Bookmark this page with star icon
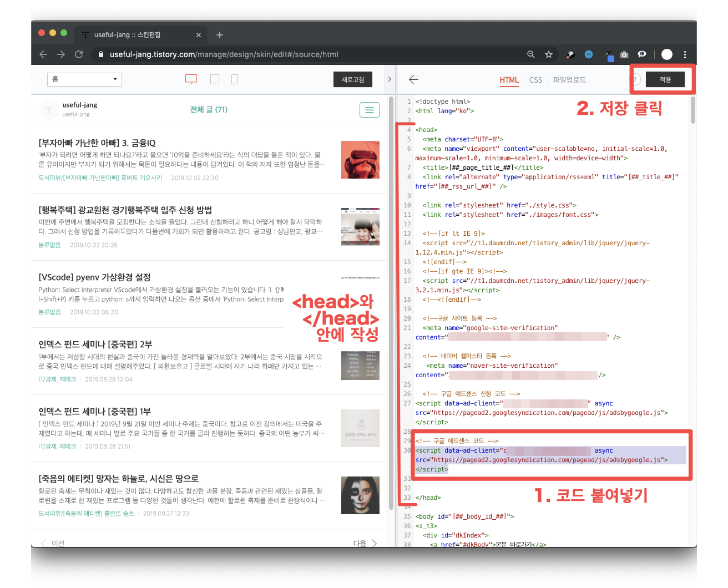Screen dimensions: 728x588 [549, 54]
